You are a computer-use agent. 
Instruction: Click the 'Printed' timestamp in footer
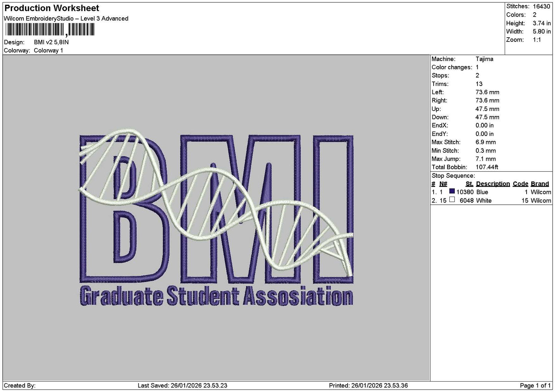[368, 385]
